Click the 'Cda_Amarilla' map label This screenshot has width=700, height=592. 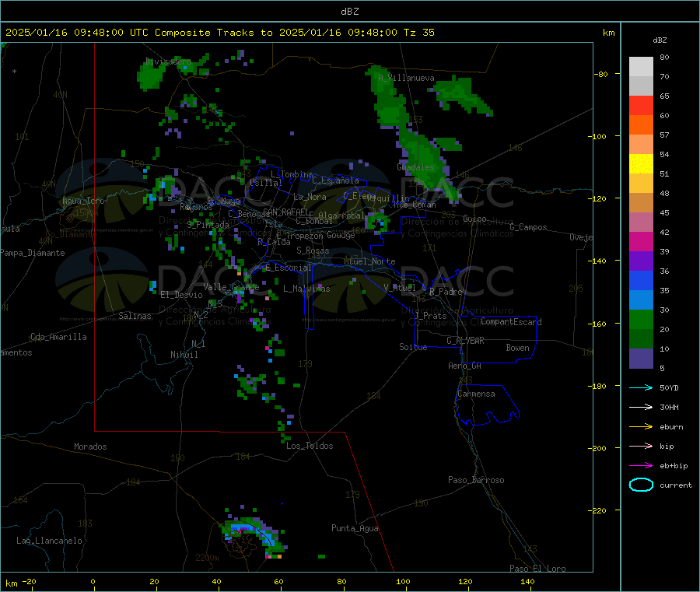point(58,337)
